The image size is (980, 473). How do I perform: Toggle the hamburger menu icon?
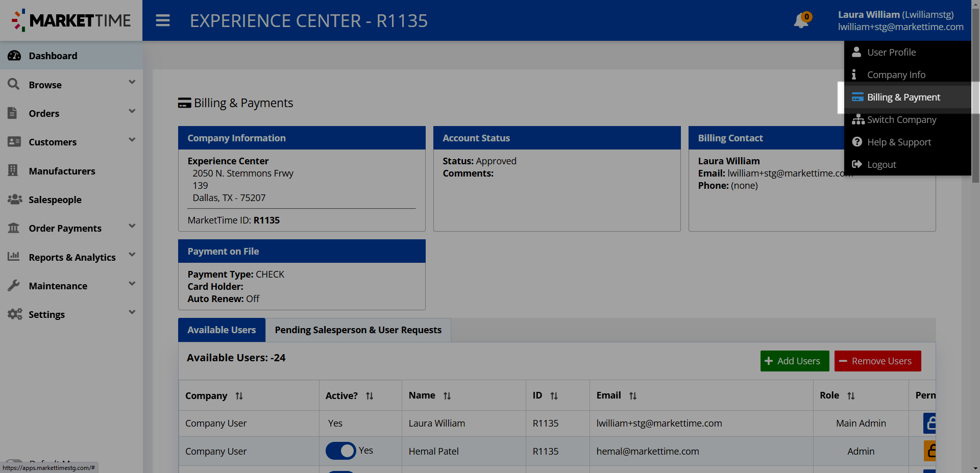point(163,21)
